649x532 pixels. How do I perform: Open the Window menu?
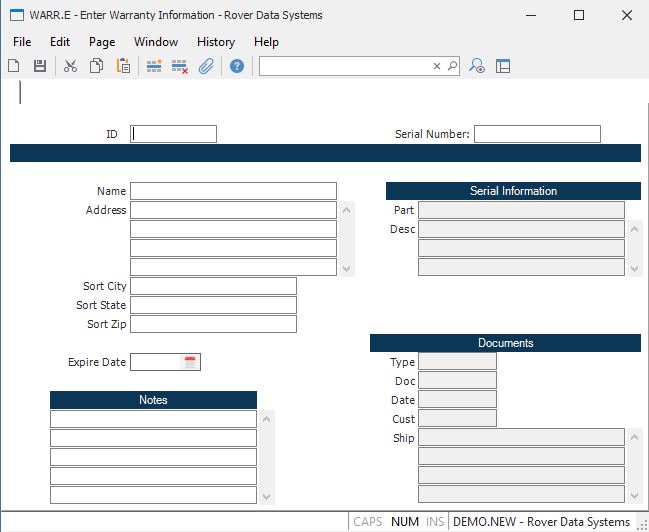pyautogui.click(x=156, y=42)
